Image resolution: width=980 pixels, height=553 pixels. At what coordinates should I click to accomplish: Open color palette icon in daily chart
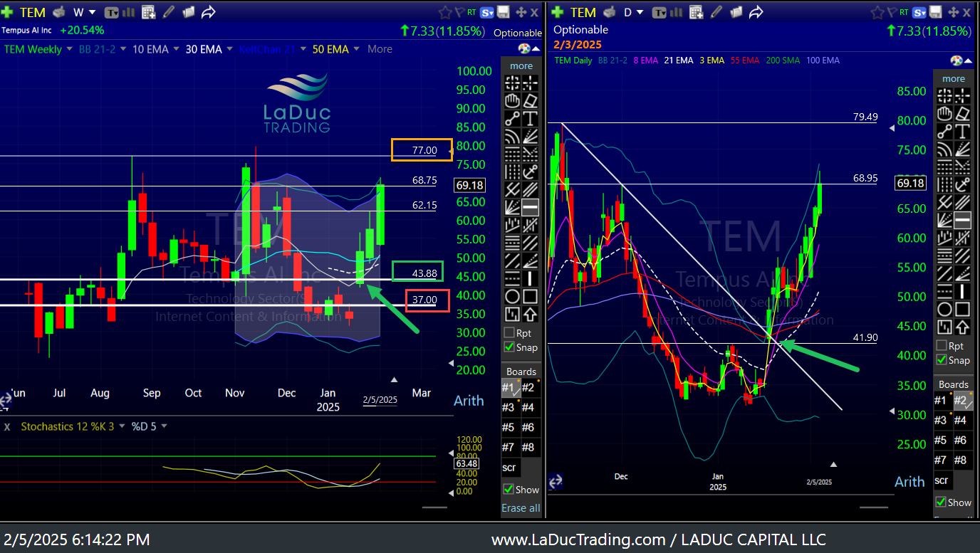pyautogui.click(x=957, y=60)
